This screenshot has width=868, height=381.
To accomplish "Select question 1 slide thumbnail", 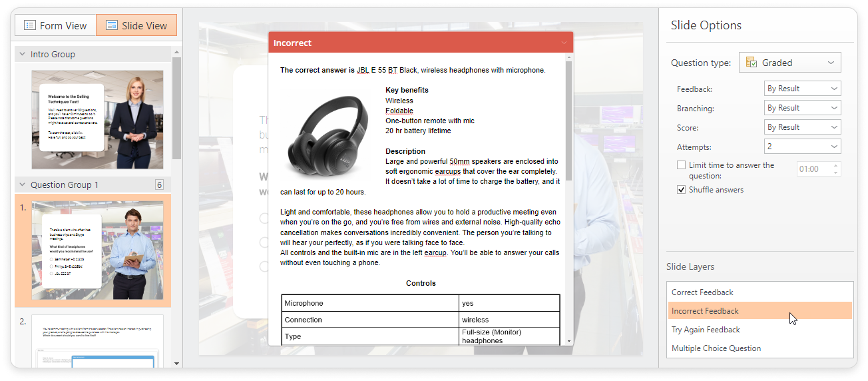I will point(97,250).
